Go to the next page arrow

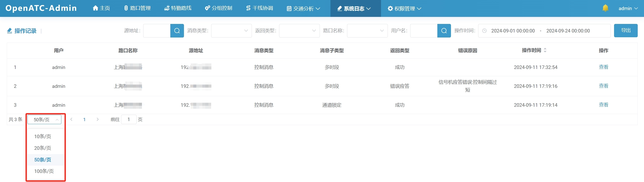[x=98, y=119]
